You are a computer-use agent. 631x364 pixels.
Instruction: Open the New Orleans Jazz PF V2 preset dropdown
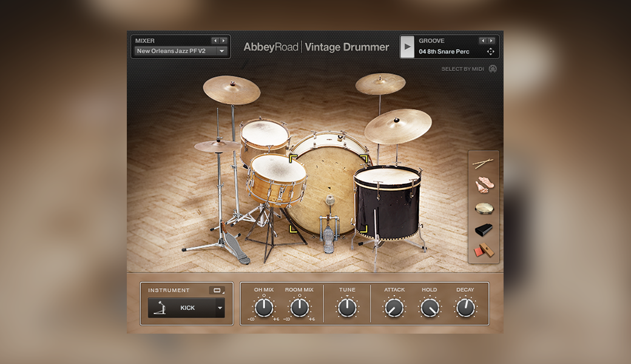coord(181,51)
